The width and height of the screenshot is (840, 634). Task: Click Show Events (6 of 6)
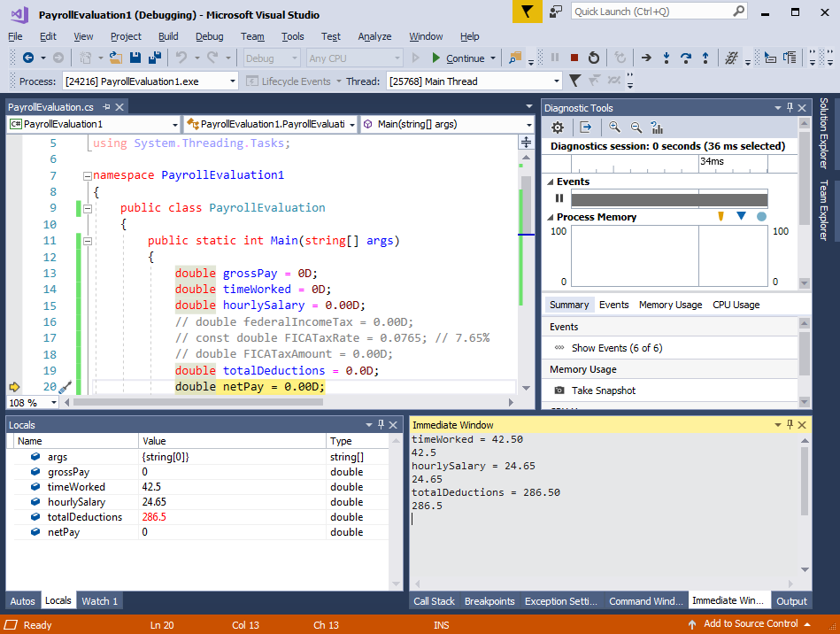pyautogui.click(x=617, y=348)
